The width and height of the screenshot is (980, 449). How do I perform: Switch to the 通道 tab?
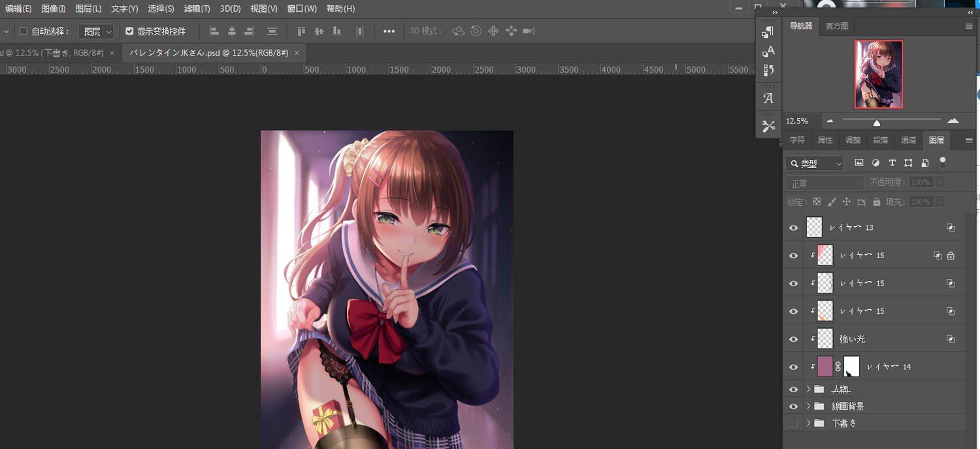coord(909,140)
